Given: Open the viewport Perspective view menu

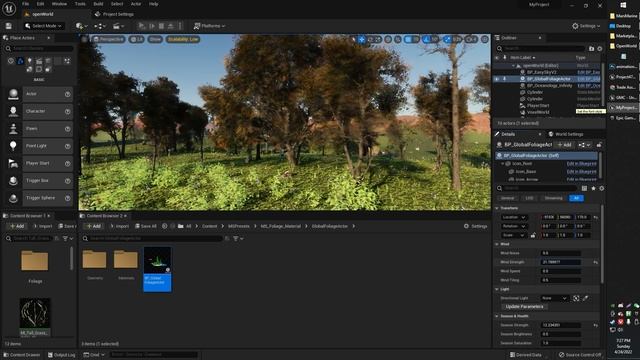Looking at the screenshot, I should point(108,39).
